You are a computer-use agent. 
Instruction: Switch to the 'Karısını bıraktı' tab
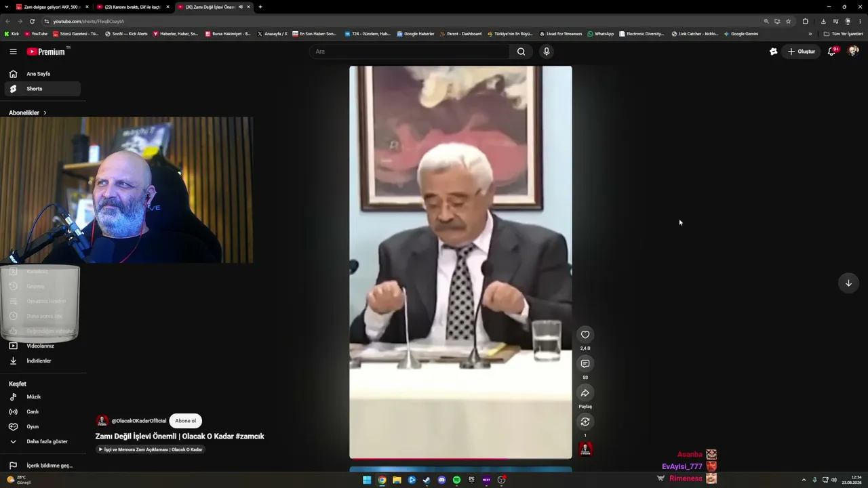click(134, 7)
